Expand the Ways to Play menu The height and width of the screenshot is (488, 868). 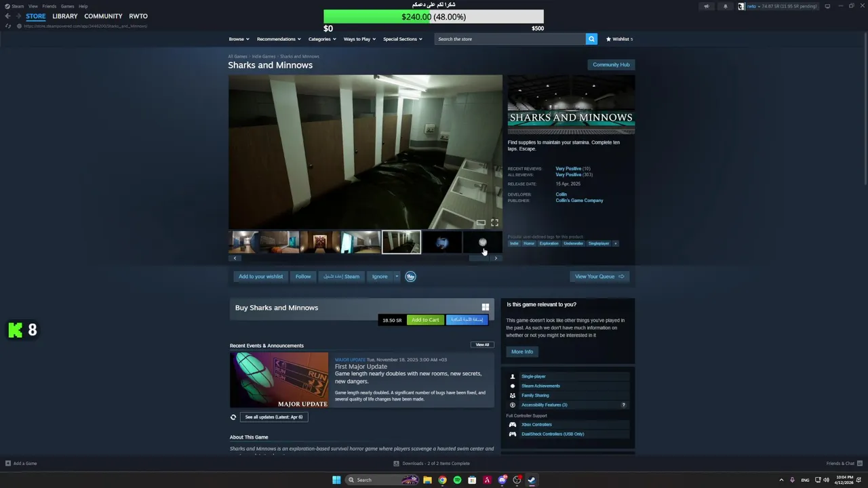pyautogui.click(x=359, y=39)
